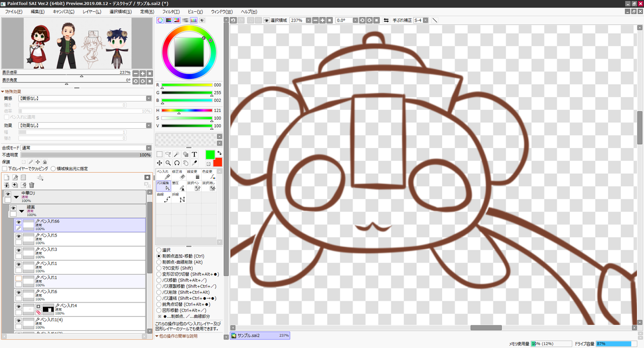Delete layer with trash can icon
The width and height of the screenshot is (644, 348).
pos(32,185)
